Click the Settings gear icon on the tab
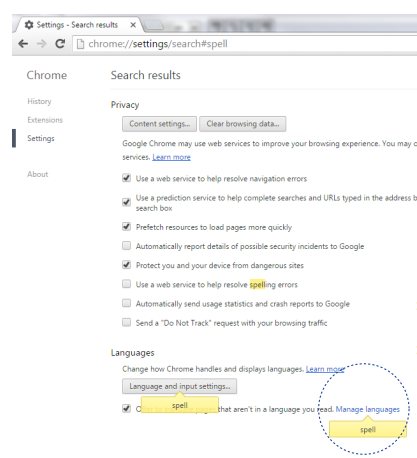Image resolution: width=417 pixels, height=458 pixels. point(29,25)
